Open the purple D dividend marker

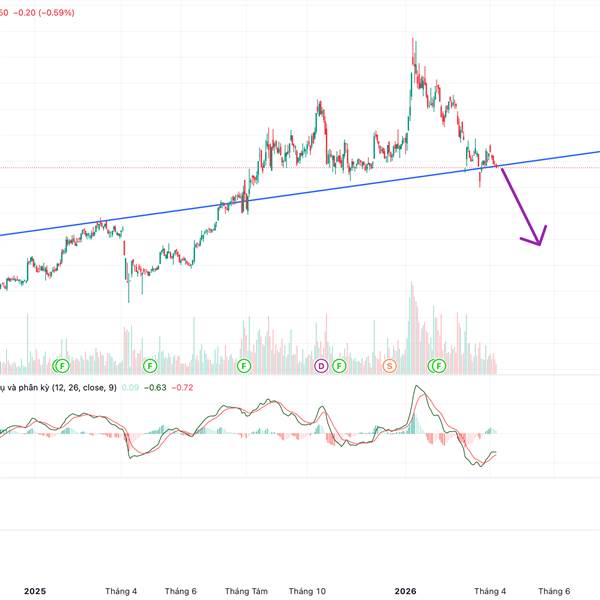tap(321, 366)
